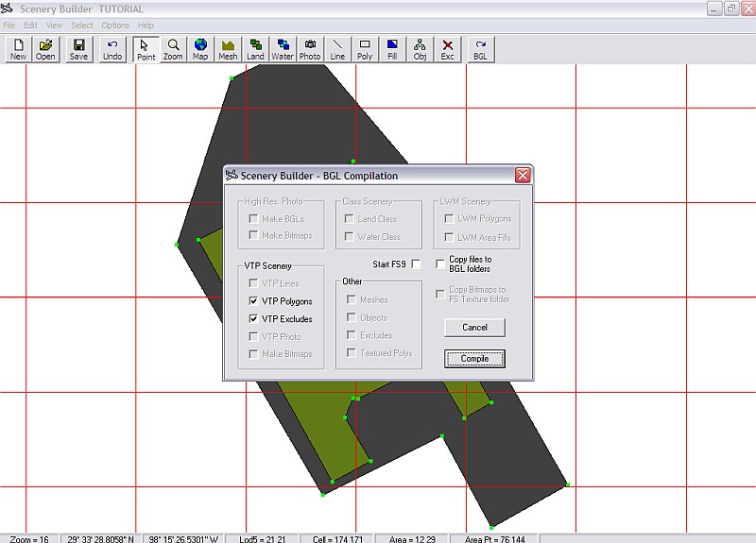The height and width of the screenshot is (543, 756).
Task: Click the Zoom = 16 status field
Action: (29, 539)
